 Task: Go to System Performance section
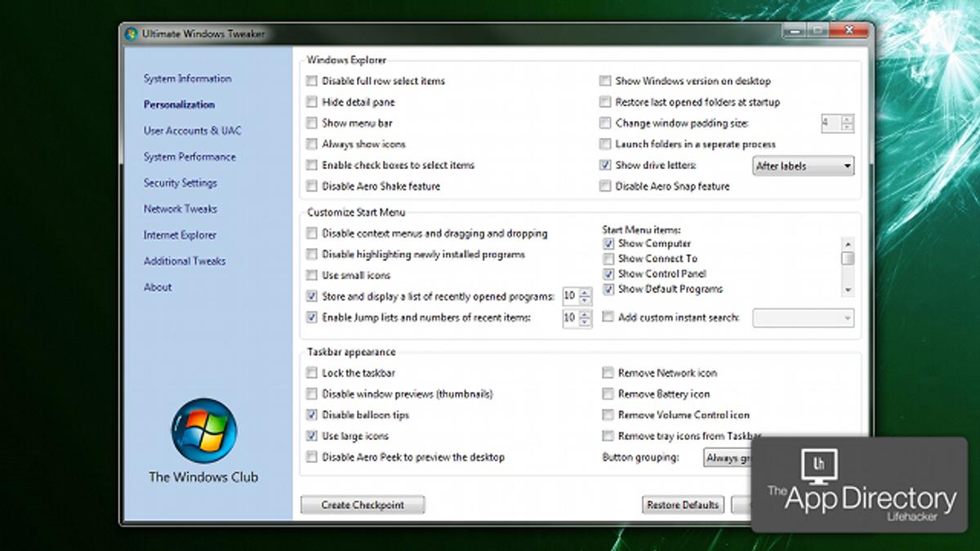click(189, 157)
